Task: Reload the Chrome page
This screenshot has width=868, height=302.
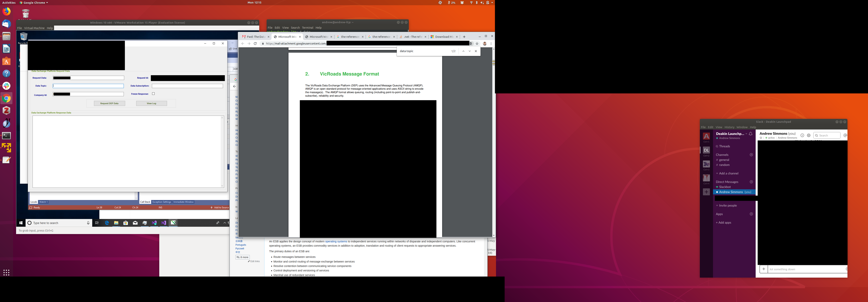Action: (x=255, y=43)
